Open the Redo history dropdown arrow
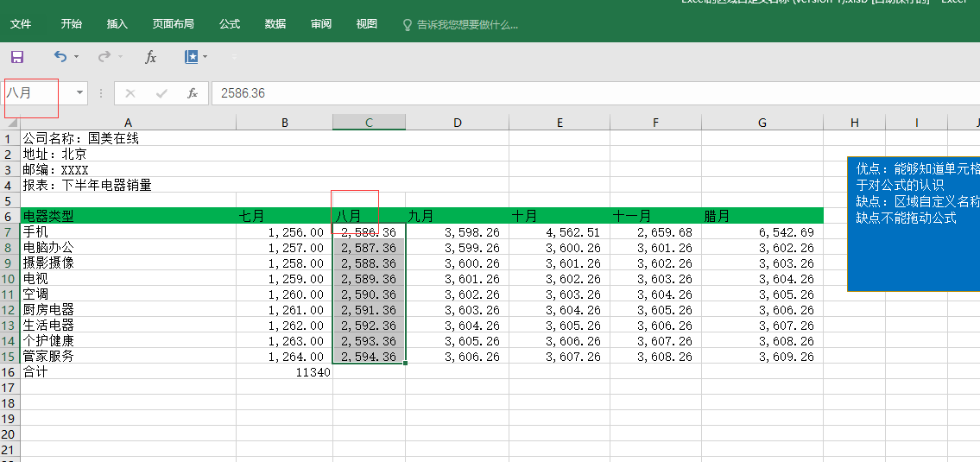Image resolution: width=980 pixels, height=462 pixels. point(121,57)
